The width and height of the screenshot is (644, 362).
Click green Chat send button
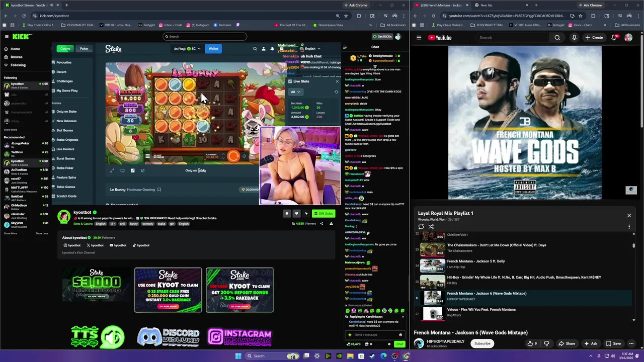click(399, 344)
